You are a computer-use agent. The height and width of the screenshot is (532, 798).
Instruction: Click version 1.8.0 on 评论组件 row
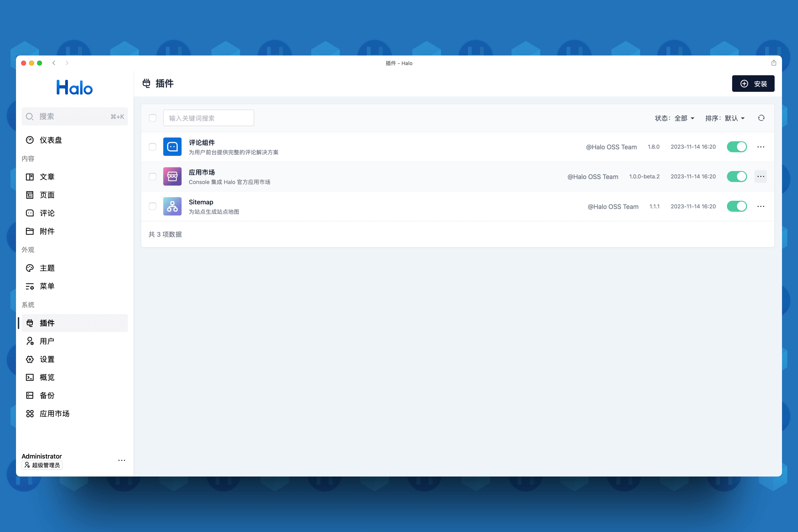653,147
